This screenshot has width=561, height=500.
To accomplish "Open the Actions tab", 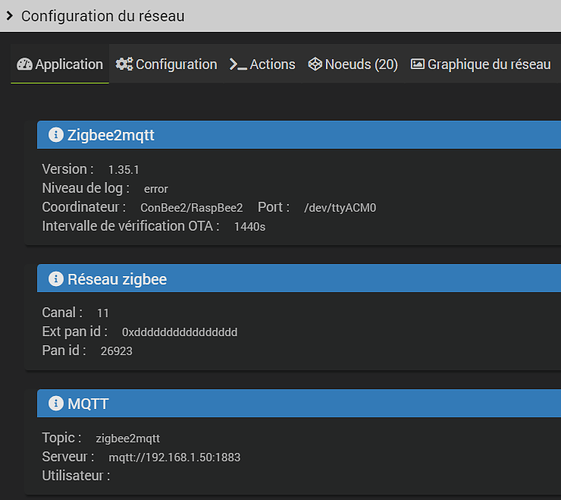I will [263, 64].
